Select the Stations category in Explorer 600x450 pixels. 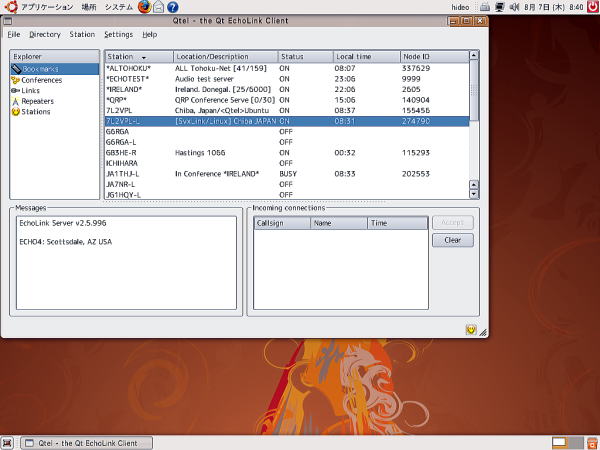[x=36, y=112]
